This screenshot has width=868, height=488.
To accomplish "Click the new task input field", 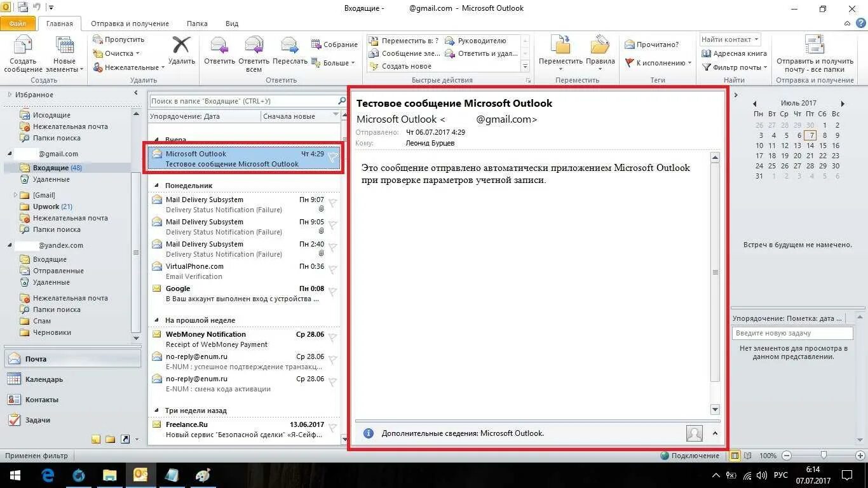I will click(792, 333).
